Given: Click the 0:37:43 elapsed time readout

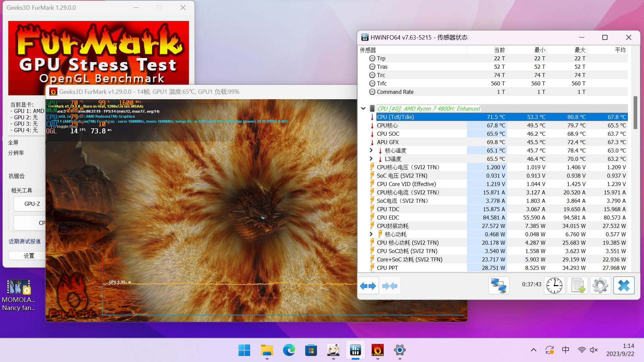Looking at the screenshot, I should (x=531, y=284).
